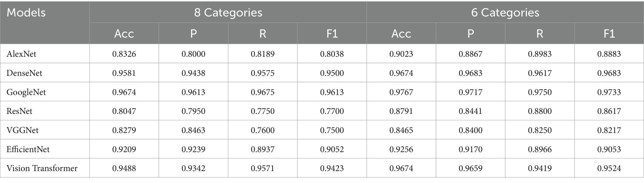Click the AlexNet row label

[x=21, y=54]
